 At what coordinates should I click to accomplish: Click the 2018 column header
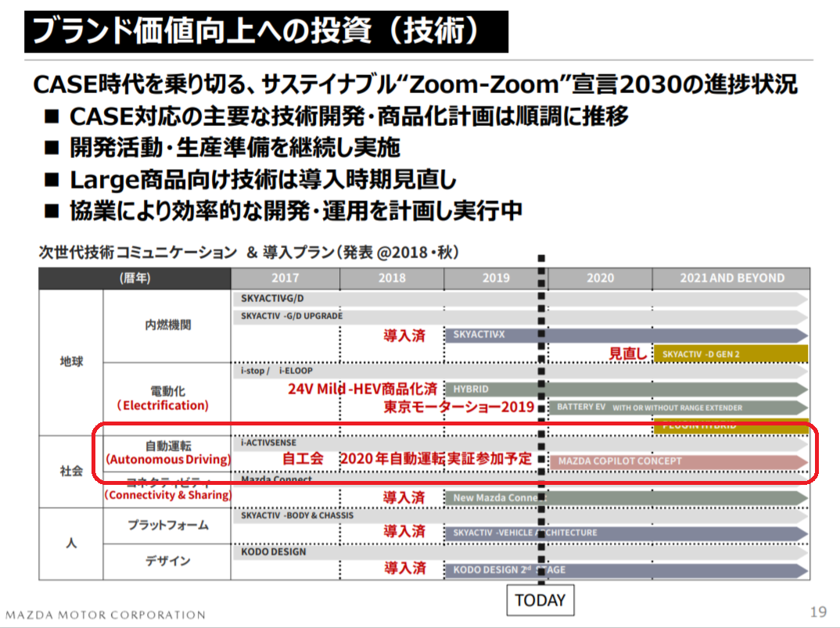coord(392,278)
